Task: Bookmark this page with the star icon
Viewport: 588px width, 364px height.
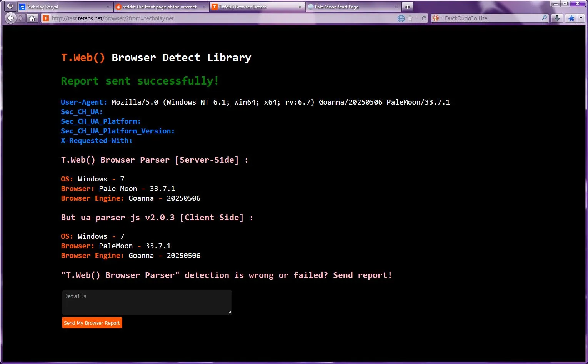Action: [410, 18]
